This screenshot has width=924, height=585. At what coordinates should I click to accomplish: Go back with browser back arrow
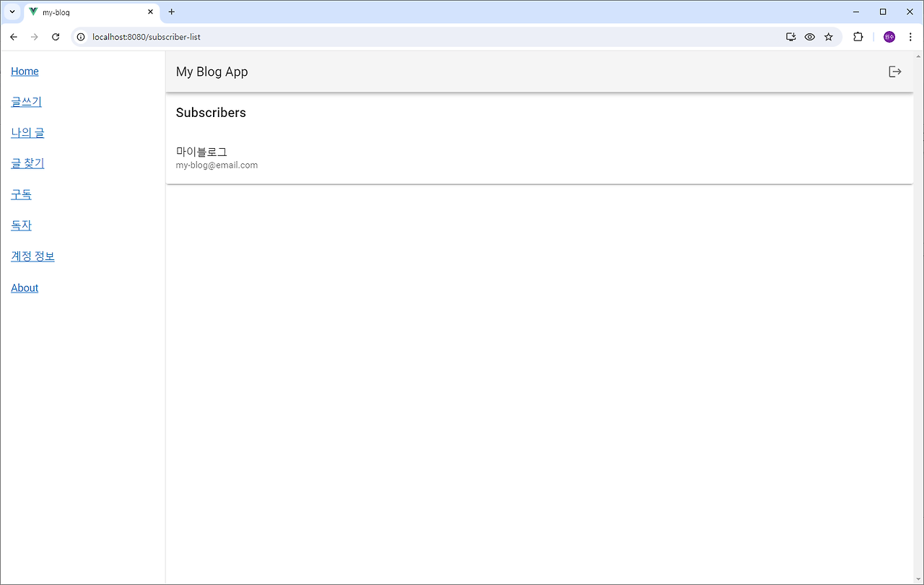(14, 37)
